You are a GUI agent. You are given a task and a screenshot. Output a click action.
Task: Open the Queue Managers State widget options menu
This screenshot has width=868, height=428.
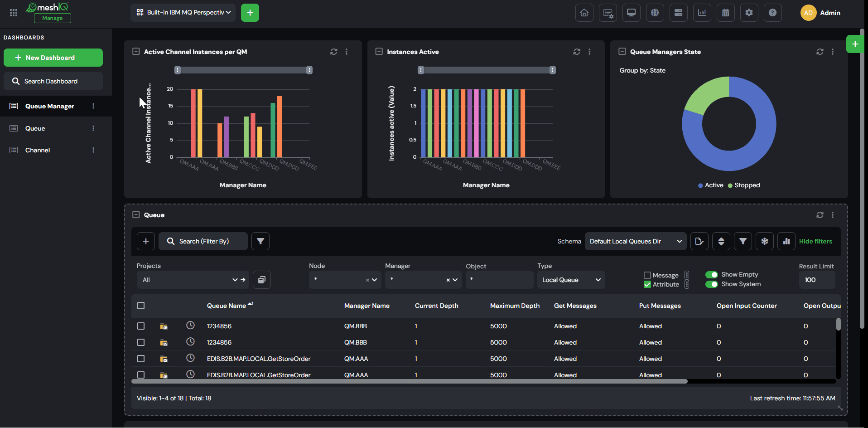833,52
